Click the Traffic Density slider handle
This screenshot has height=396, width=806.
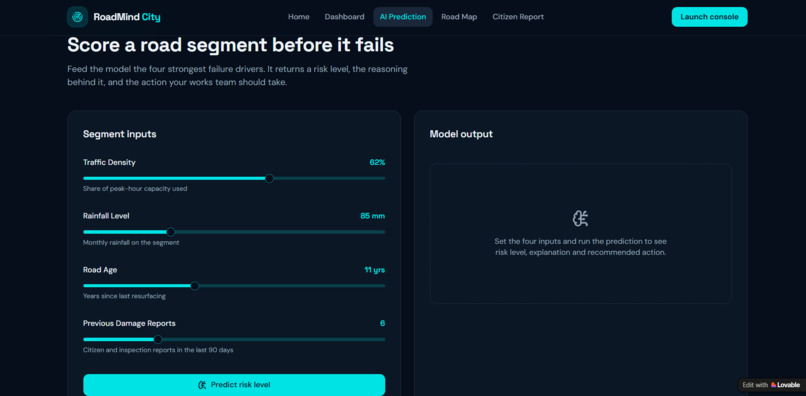[x=269, y=178]
